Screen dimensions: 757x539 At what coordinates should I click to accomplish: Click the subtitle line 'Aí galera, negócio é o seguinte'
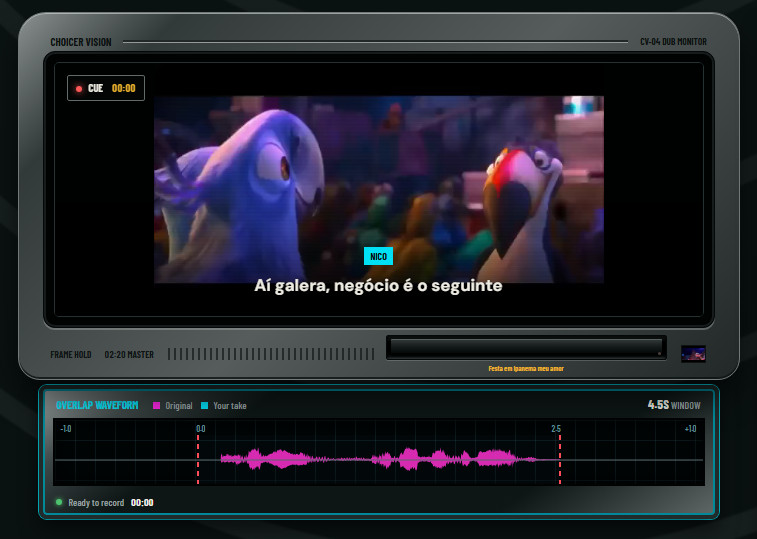click(x=378, y=286)
